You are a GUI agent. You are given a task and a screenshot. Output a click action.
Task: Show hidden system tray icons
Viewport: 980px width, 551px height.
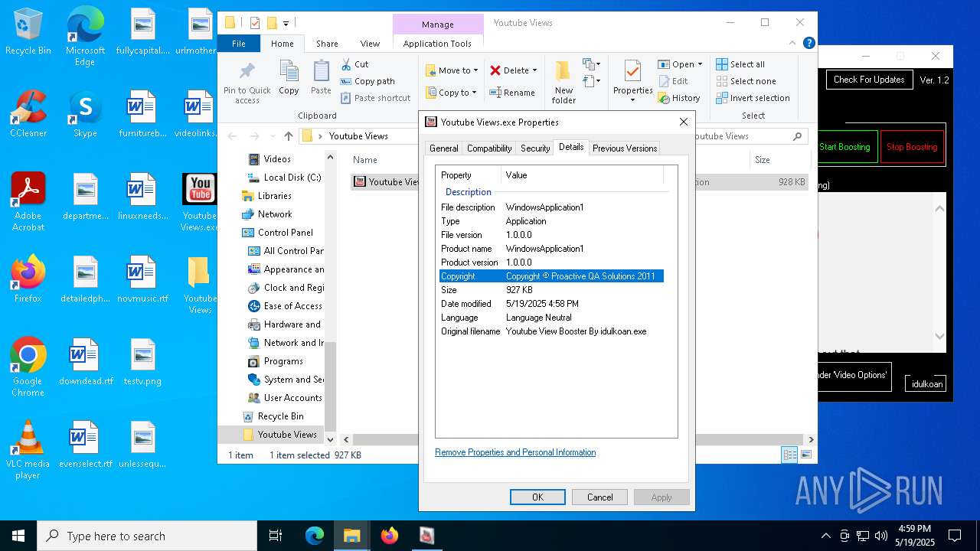coord(825,536)
